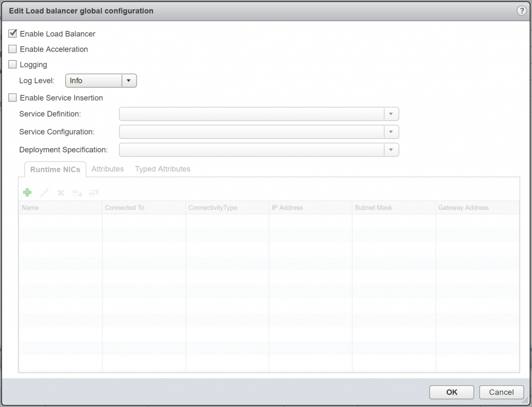
Task: Select the Runtime NICs tab
Action: (x=55, y=169)
